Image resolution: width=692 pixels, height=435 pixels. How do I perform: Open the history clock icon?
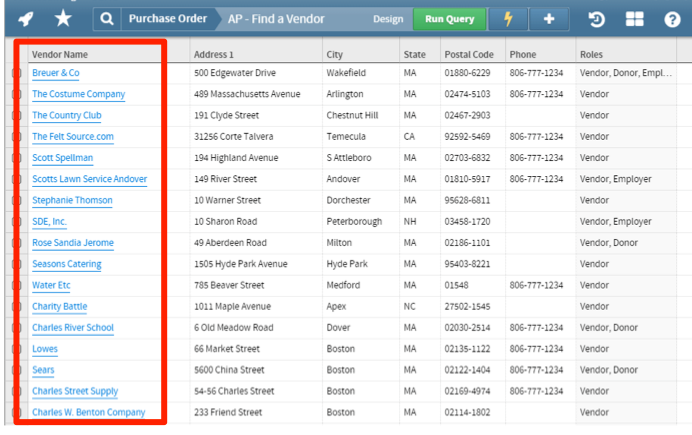[x=596, y=19]
